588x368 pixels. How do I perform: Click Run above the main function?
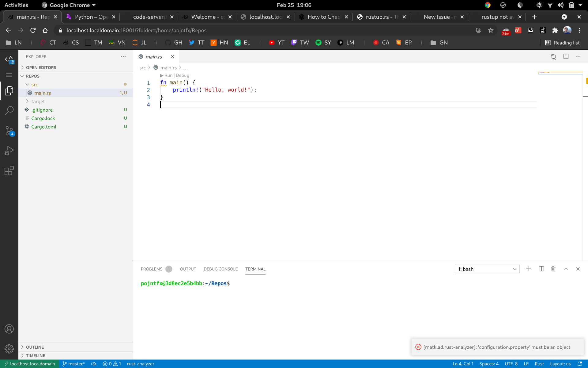(x=168, y=75)
